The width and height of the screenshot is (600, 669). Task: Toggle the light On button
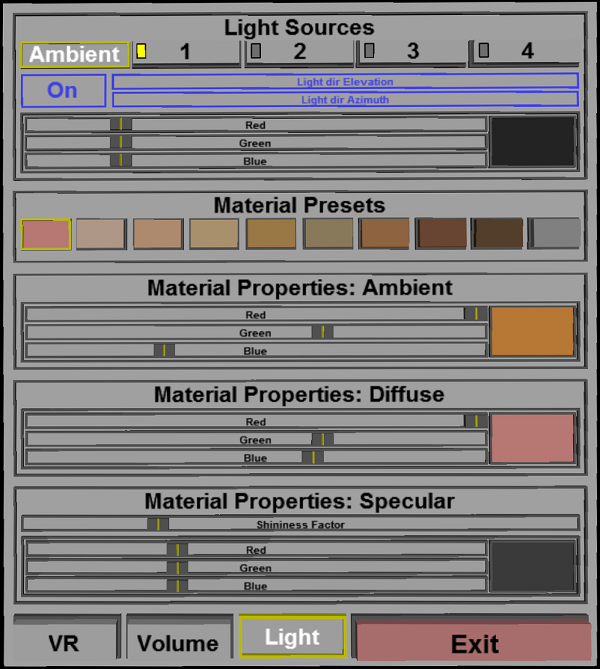click(62, 90)
